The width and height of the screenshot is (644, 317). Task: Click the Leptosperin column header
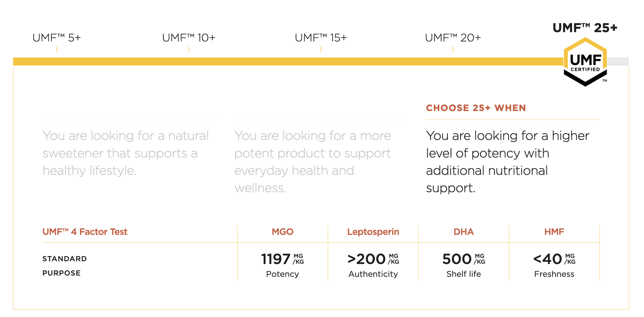coord(373,232)
